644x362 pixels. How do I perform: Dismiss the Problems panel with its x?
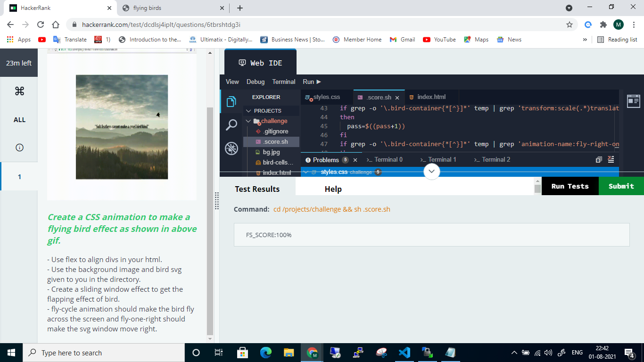click(355, 160)
